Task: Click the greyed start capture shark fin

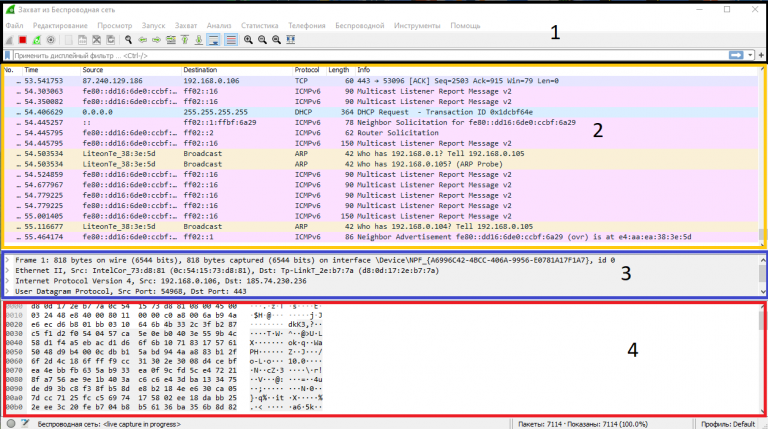Action: [x=9, y=40]
